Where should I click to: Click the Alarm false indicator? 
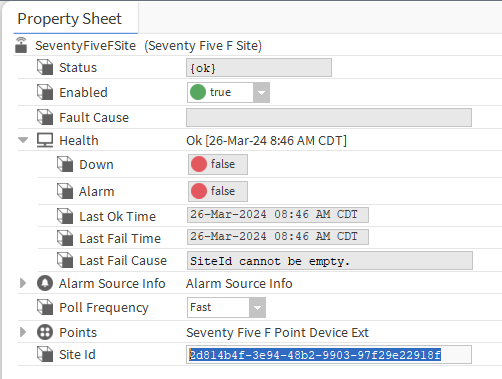coord(218,191)
